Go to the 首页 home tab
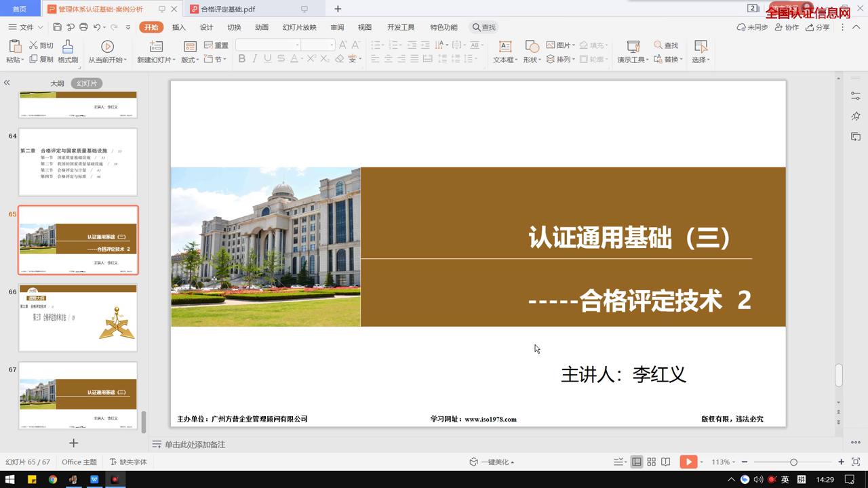The image size is (868, 488). tap(20, 9)
